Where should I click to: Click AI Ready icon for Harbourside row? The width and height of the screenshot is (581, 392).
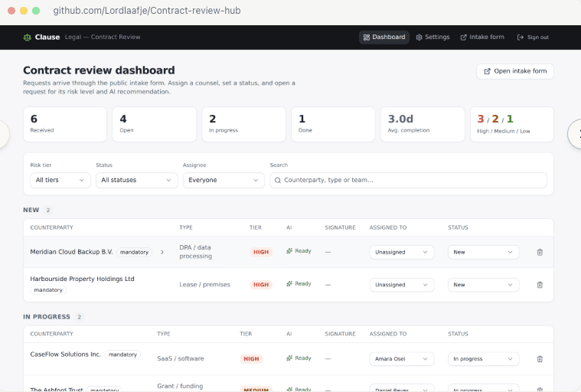[x=289, y=284]
